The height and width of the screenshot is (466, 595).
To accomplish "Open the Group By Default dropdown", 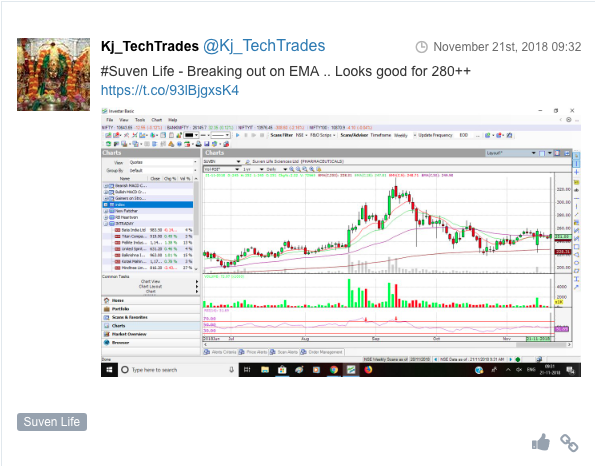I will point(163,170).
